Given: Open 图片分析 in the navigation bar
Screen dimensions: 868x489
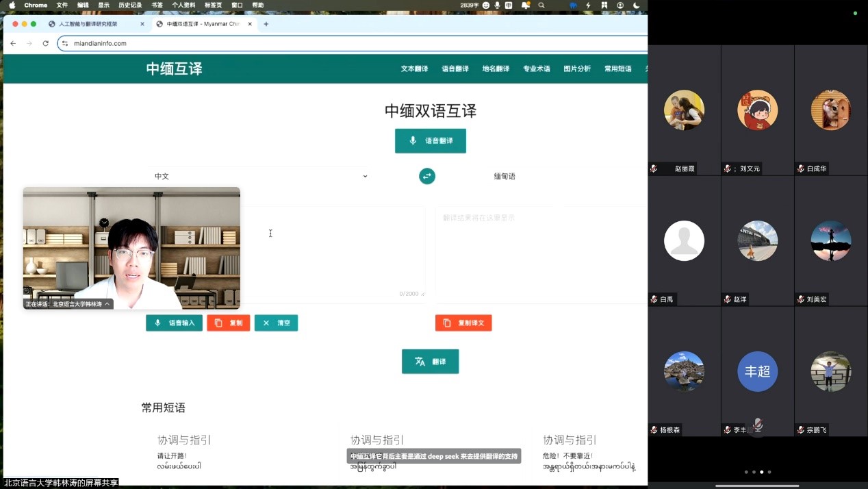Looking at the screenshot, I should click(x=576, y=68).
